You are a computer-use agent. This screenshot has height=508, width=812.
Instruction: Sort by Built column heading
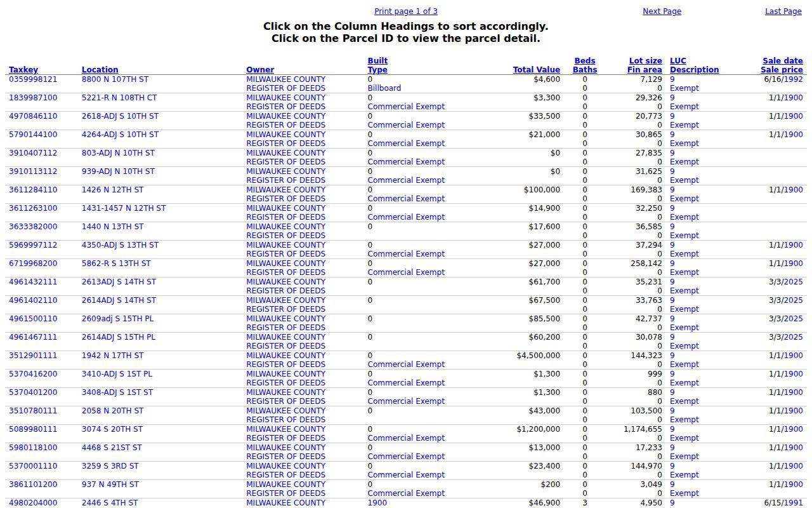(x=377, y=61)
